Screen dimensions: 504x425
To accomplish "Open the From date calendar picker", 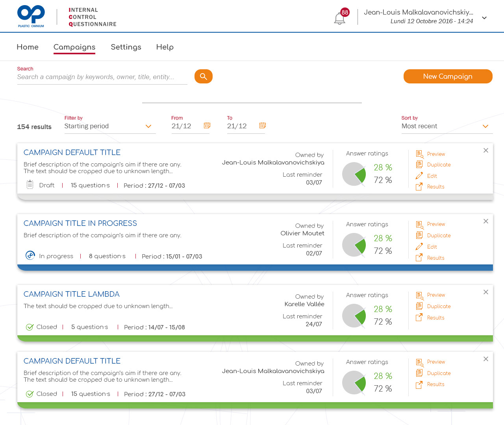I will [207, 126].
